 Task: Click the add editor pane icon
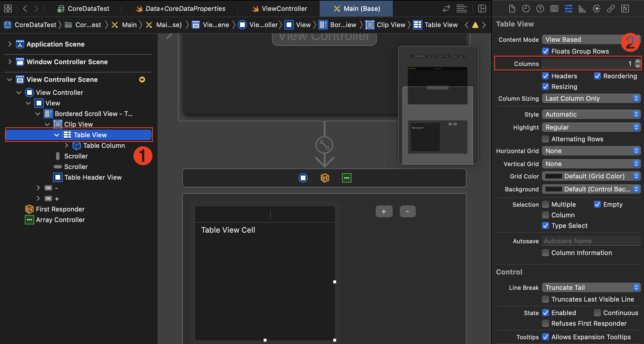click(482, 9)
